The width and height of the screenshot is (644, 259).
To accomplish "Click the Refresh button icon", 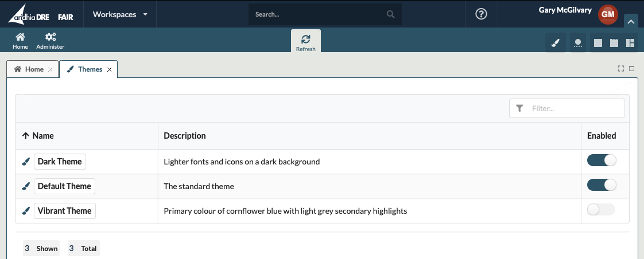I will tap(305, 39).
